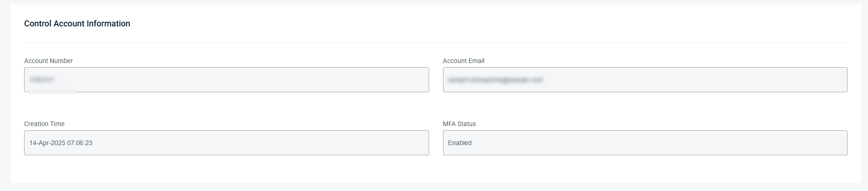
Task: Click the Account Number label
Action: point(49,61)
